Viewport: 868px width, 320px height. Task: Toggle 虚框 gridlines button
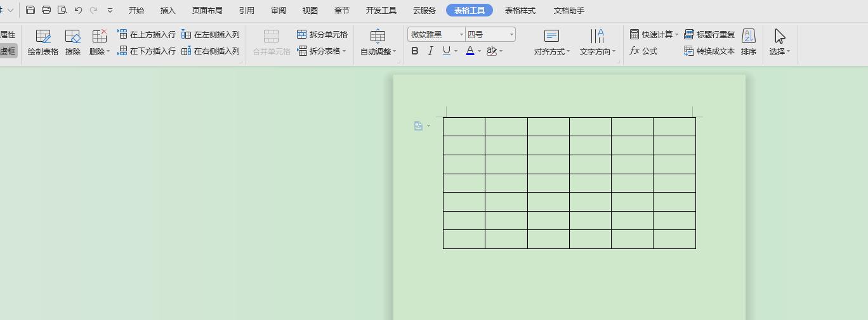8,51
